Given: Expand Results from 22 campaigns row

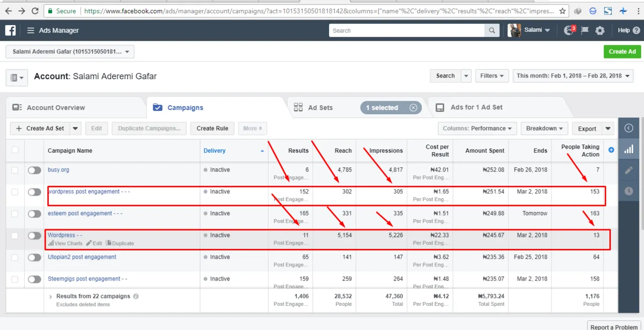Looking at the screenshot, I should point(51,297).
